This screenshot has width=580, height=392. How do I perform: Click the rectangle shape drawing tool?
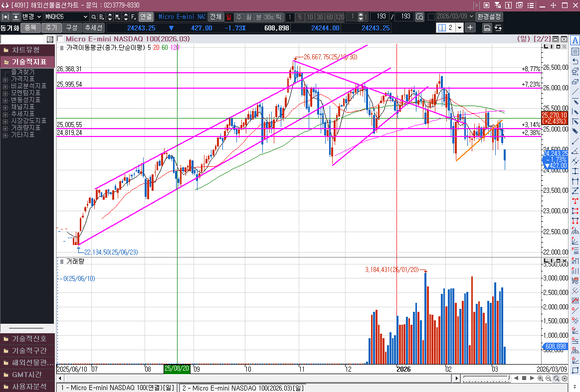coord(575,371)
